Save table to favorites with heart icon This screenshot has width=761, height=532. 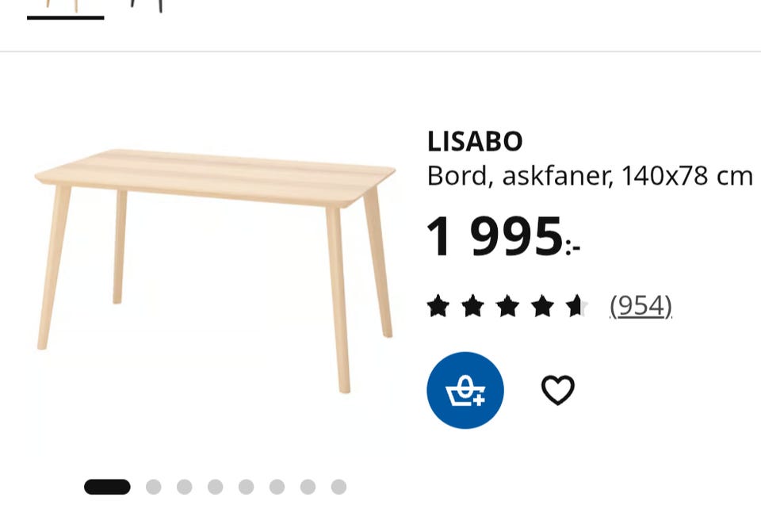557,390
